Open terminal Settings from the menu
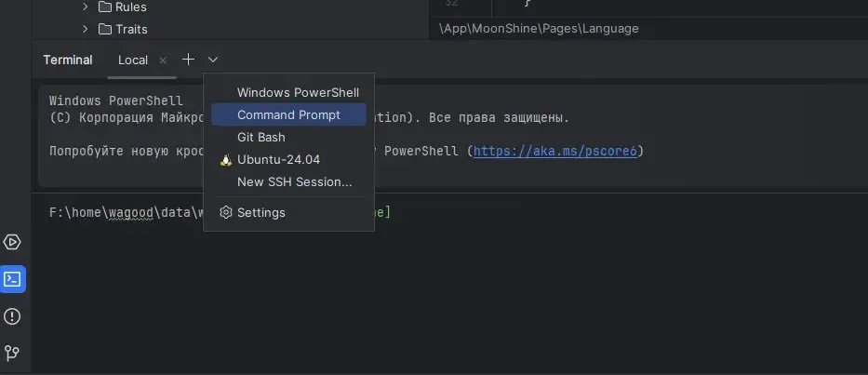This screenshot has height=375, width=868. (288, 213)
